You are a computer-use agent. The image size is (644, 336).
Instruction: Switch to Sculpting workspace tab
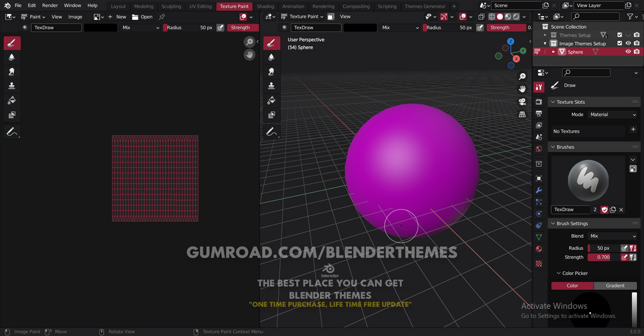pyautogui.click(x=171, y=6)
